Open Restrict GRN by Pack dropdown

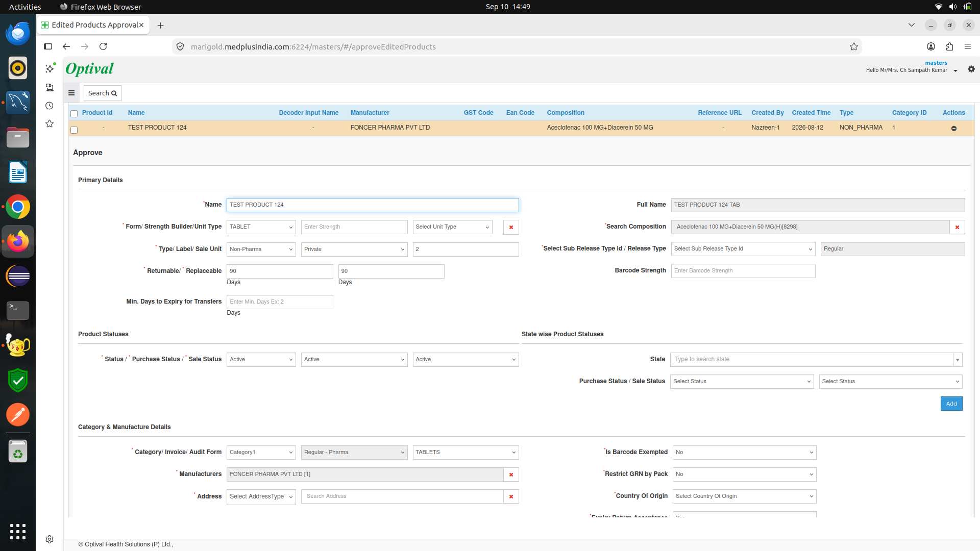tap(744, 474)
